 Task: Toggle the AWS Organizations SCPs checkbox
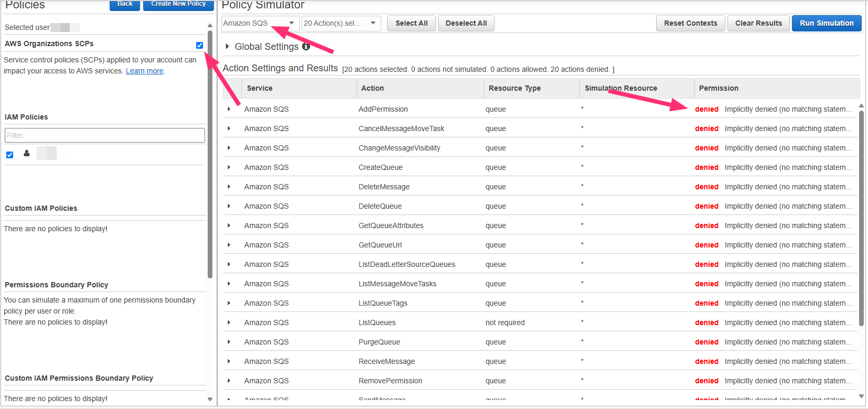pos(199,45)
